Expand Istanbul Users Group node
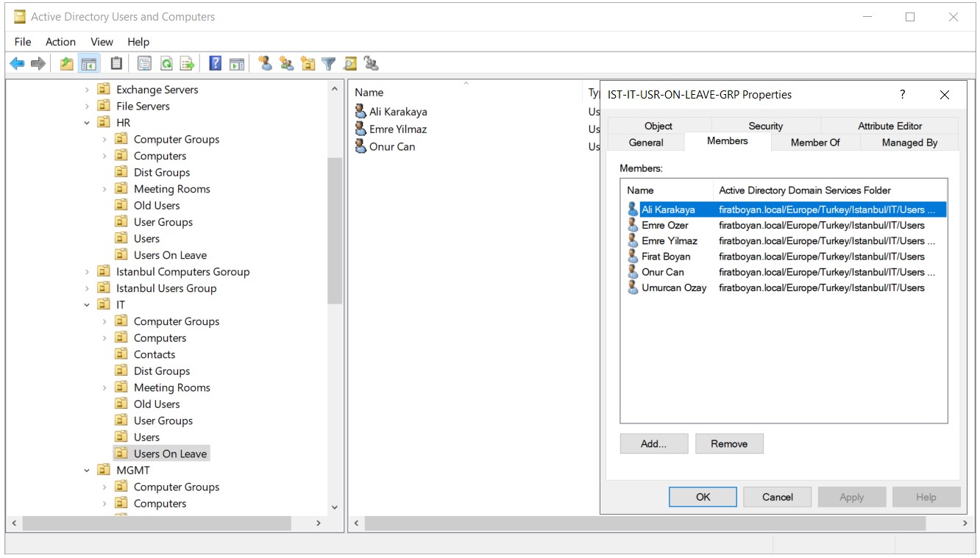 click(x=87, y=288)
